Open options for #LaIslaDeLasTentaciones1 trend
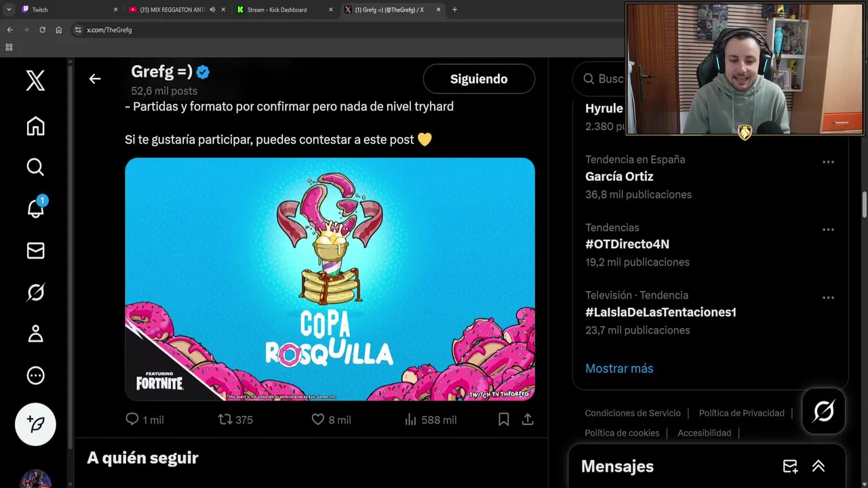 click(x=828, y=298)
